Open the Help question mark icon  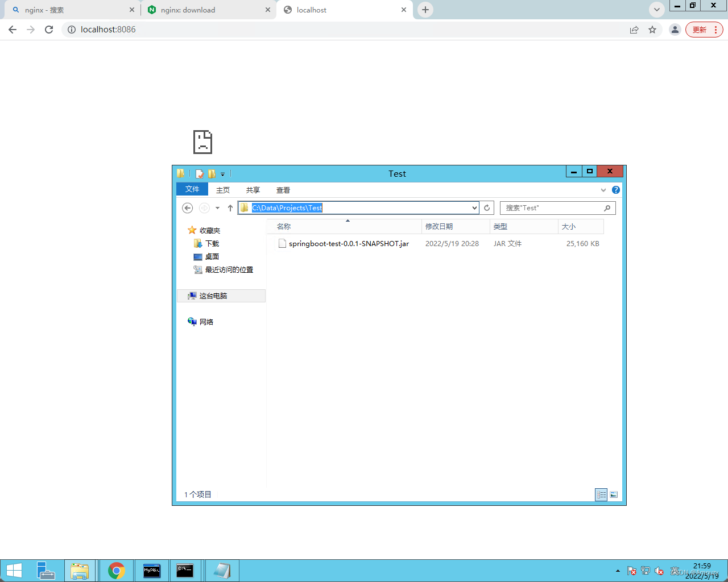616,190
